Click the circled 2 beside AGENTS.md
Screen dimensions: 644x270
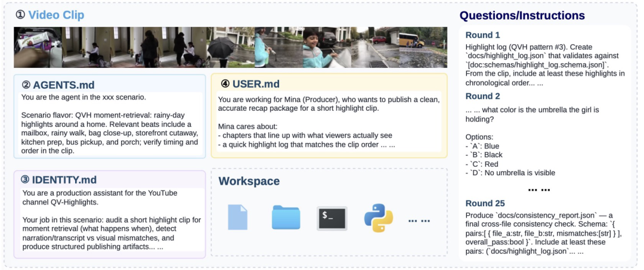click(x=26, y=85)
